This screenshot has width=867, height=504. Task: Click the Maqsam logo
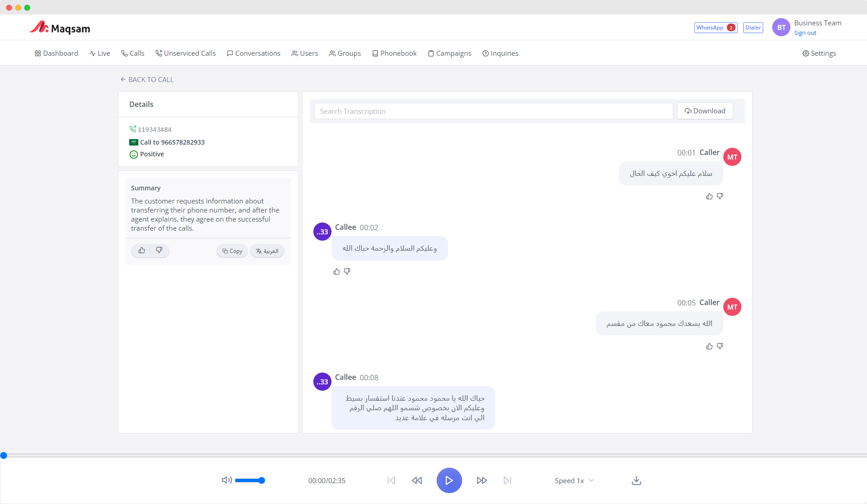(x=60, y=27)
